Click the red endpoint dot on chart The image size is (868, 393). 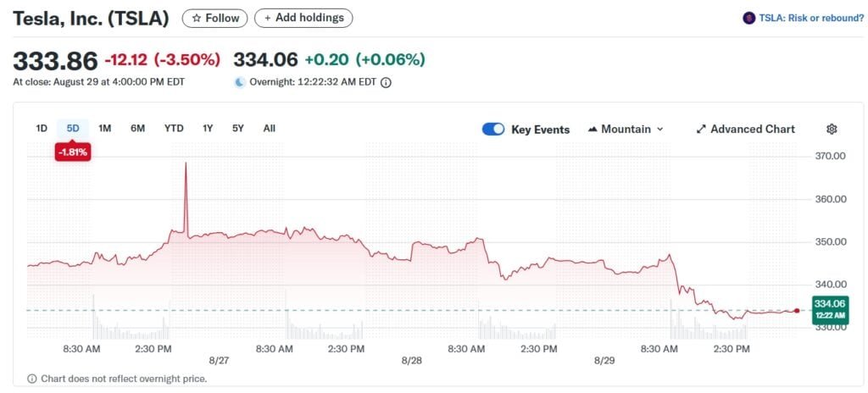click(797, 311)
